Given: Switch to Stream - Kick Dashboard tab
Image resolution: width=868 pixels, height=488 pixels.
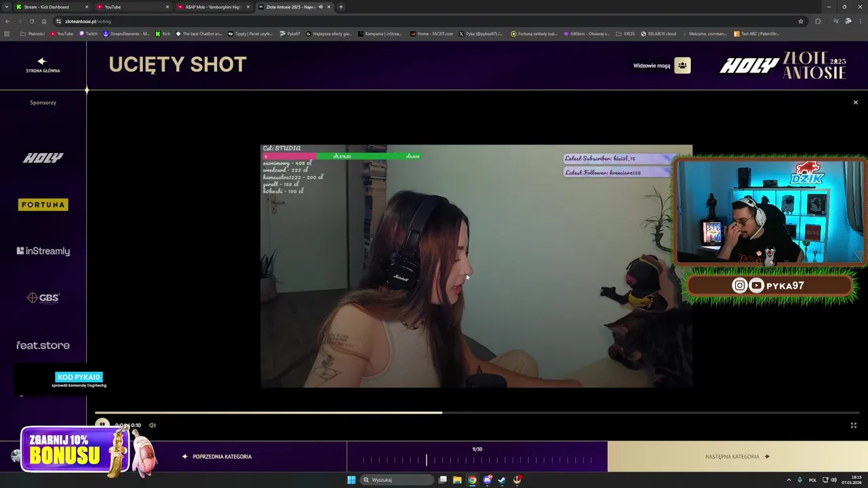Looking at the screenshot, I should (x=53, y=7).
